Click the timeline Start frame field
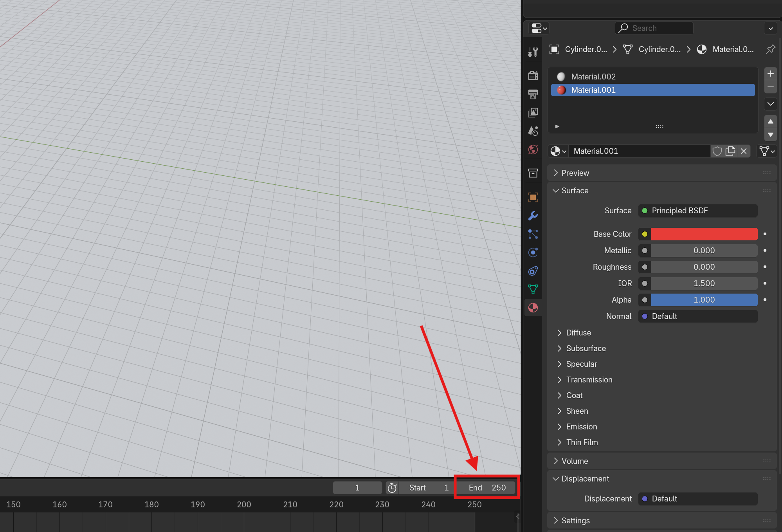 click(x=428, y=488)
